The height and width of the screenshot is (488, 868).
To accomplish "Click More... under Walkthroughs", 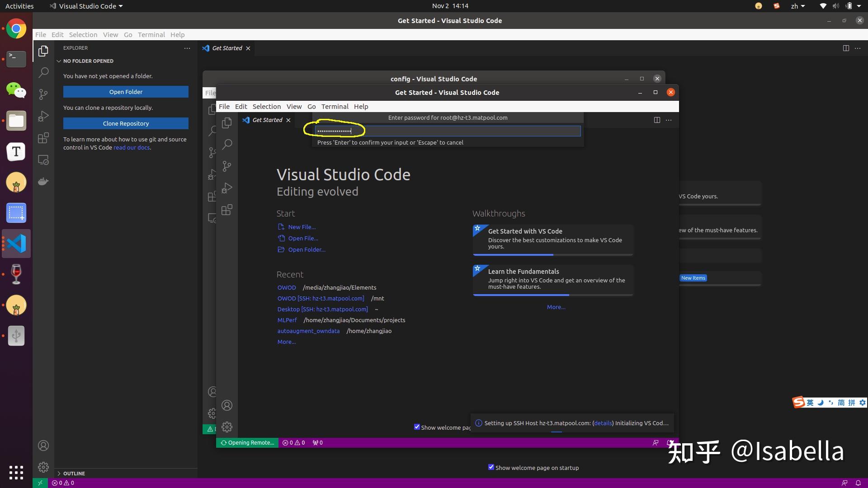I will pos(556,307).
